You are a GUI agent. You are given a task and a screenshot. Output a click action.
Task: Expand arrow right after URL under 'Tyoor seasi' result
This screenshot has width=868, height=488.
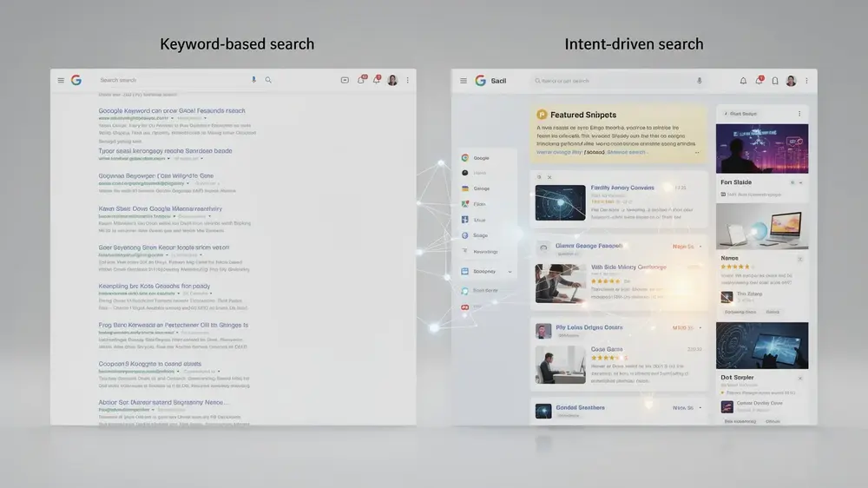(x=169, y=158)
